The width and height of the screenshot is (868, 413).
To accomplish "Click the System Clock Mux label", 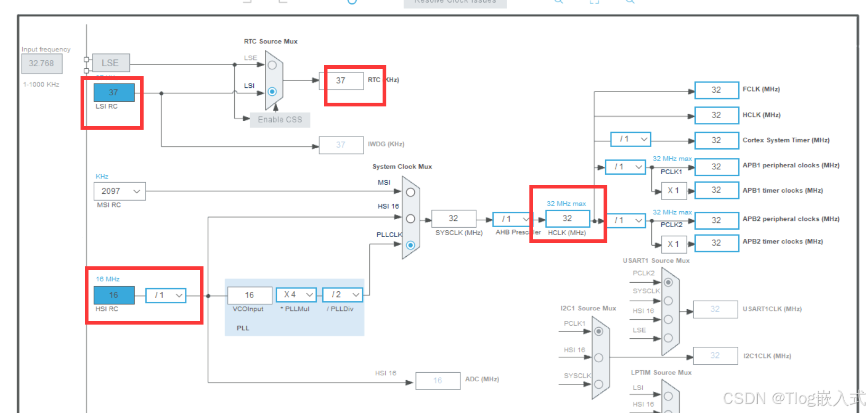I will [402, 167].
